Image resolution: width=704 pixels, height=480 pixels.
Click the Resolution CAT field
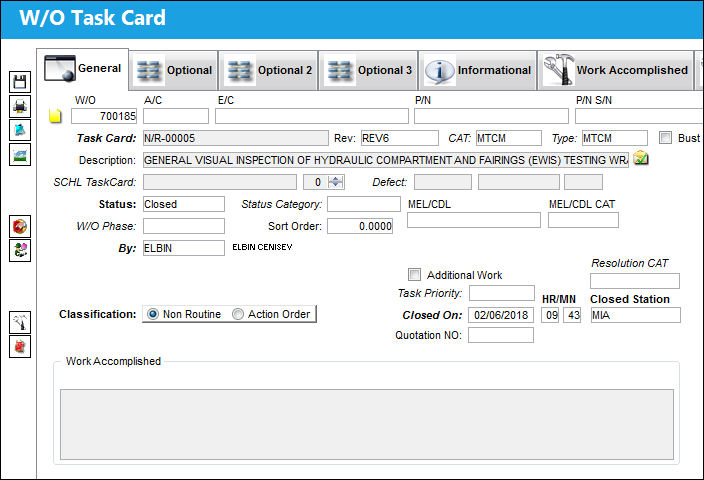point(635,281)
